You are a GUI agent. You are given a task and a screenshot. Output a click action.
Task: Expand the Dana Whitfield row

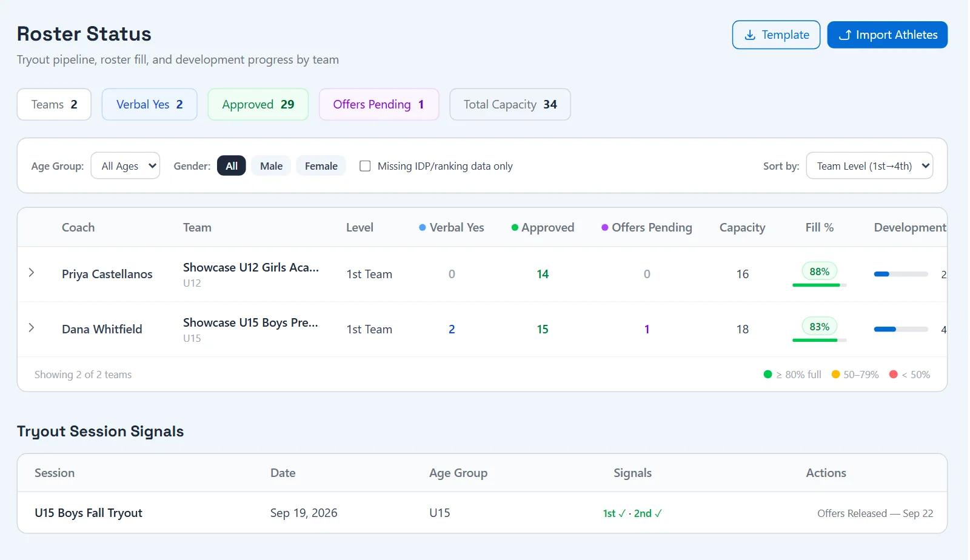[32, 328]
